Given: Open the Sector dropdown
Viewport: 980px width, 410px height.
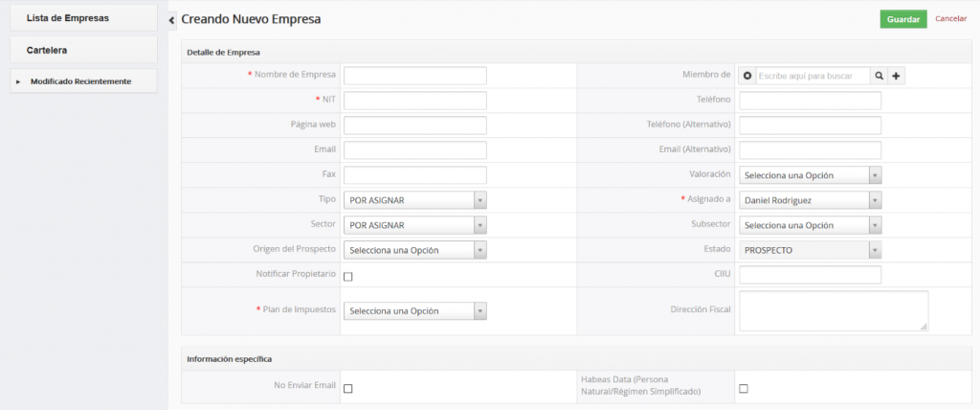Looking at the screenshot, I should (415, 225).
